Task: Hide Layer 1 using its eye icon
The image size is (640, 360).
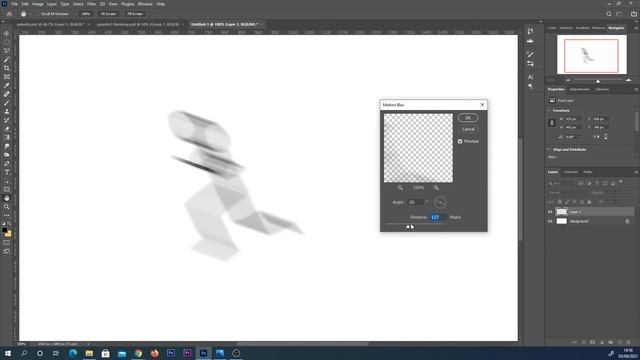Action: click(550, 212)
